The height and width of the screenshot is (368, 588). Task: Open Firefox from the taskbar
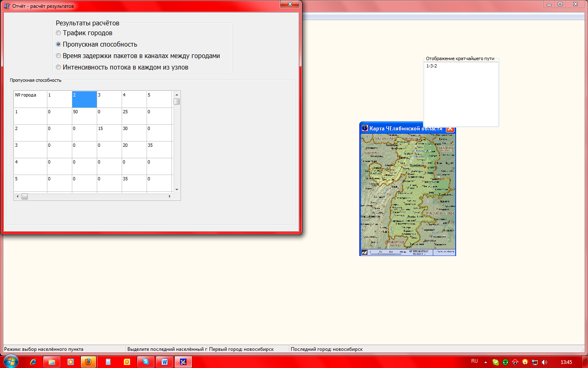click(x=88, y=362)
